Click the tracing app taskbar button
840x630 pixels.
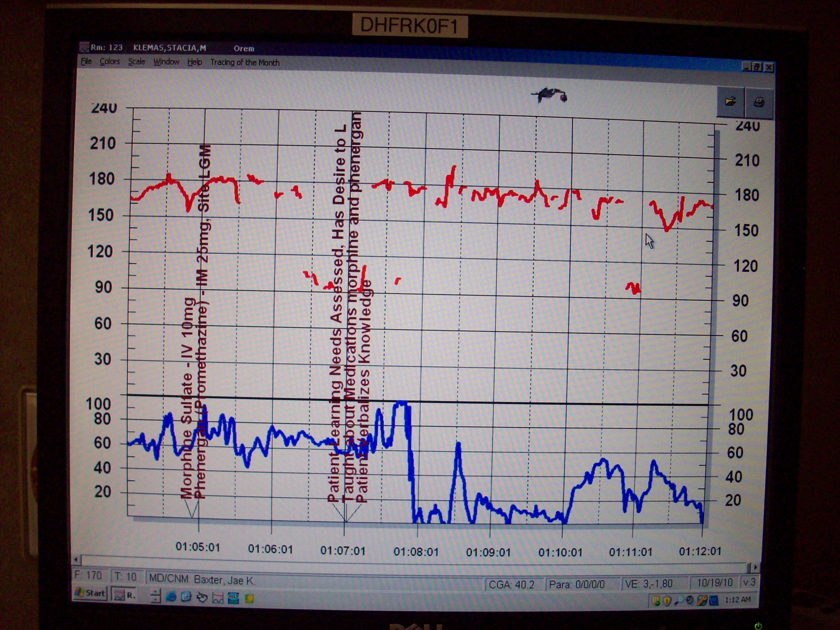click(x=124, y=595)
